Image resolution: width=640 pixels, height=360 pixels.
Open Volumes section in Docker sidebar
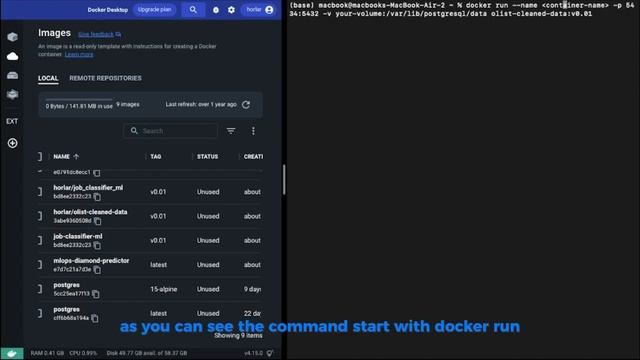coord(12,75)
